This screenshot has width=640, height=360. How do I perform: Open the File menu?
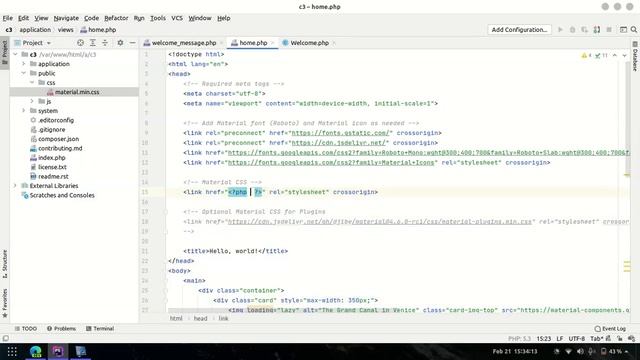point(7,18)
